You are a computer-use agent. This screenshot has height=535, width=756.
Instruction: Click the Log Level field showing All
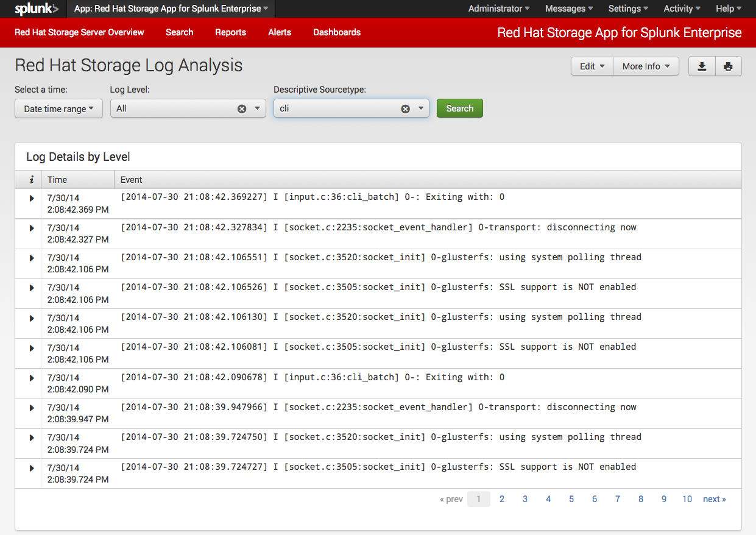[x=188, y=108]
